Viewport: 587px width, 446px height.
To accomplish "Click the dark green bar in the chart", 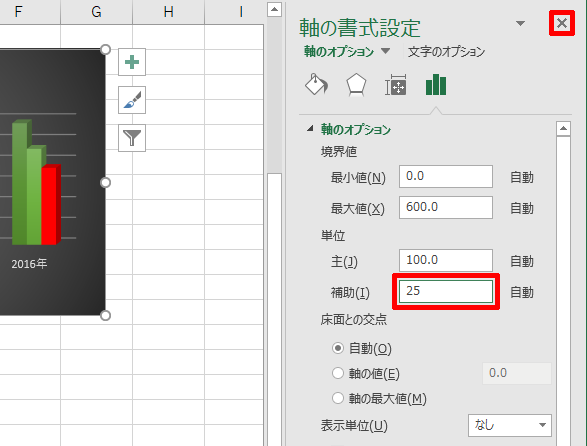I will pyautogui.click(x=19, y=182).
